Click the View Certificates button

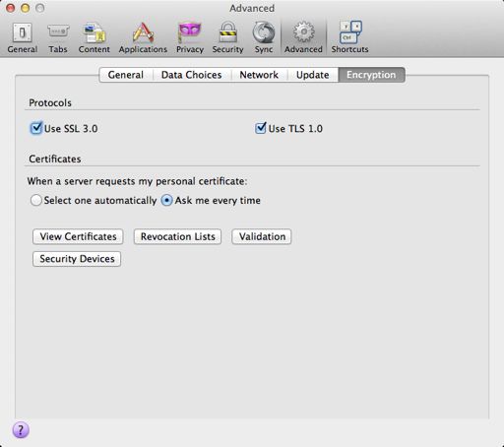point(78,236)
